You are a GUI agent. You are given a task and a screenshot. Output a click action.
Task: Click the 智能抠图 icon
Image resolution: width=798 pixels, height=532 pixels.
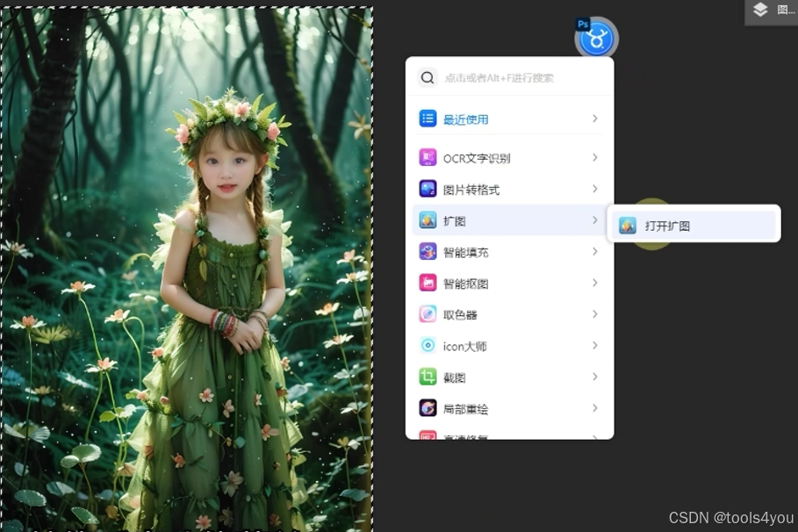click(x=428, y=283)
